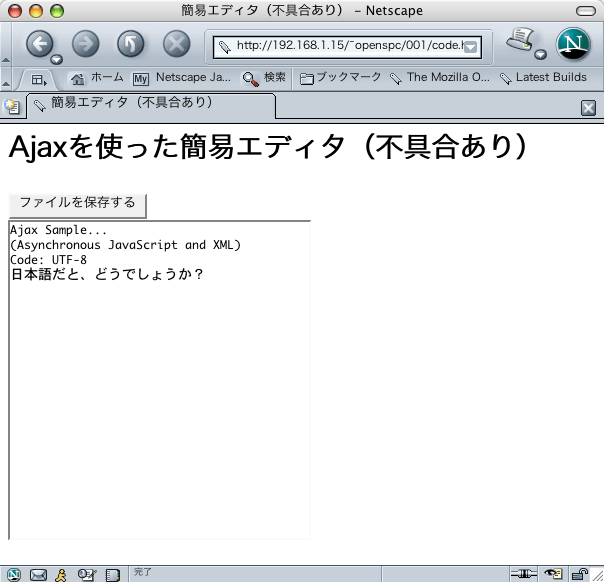
Task: Open Composer icon in status bar
Action: pos(87,575)
